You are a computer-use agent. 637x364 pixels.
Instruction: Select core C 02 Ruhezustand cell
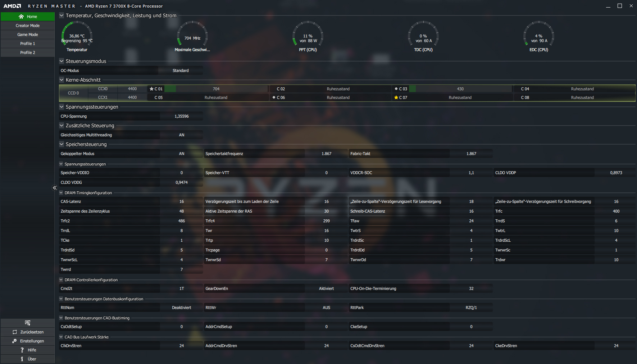(x=330, y=89)
